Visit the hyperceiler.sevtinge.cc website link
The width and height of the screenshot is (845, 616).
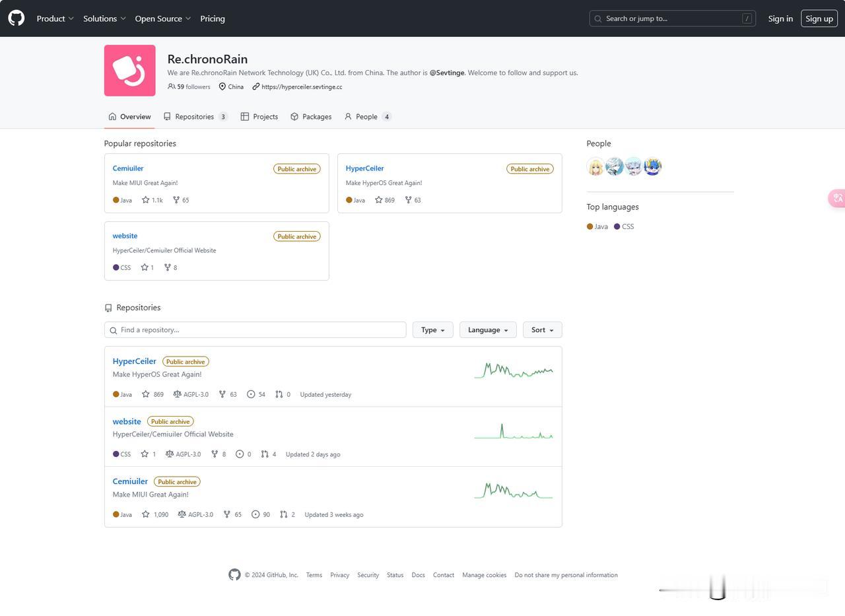coord(302,86)
